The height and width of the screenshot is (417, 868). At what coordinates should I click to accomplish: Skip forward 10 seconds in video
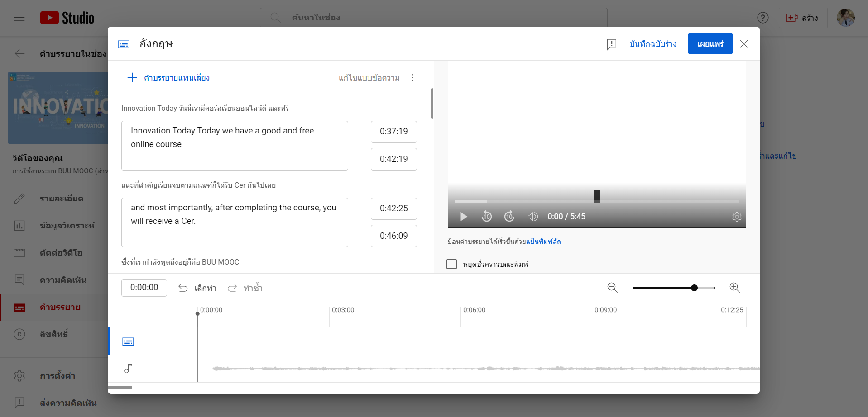509,217
